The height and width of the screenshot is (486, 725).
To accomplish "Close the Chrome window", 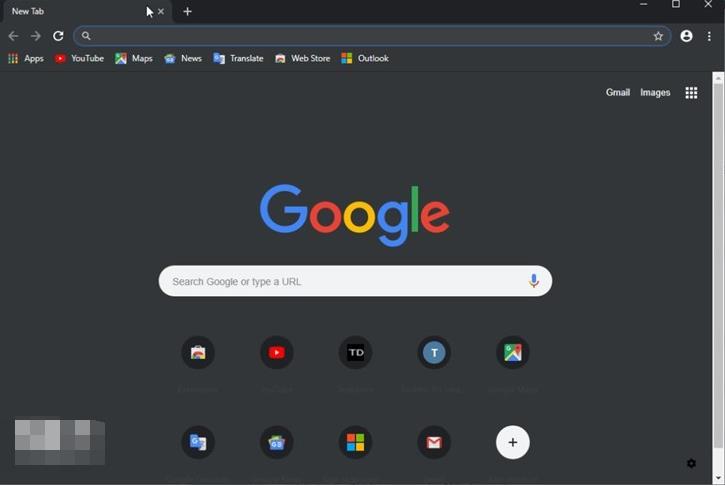I will [708, 4].
